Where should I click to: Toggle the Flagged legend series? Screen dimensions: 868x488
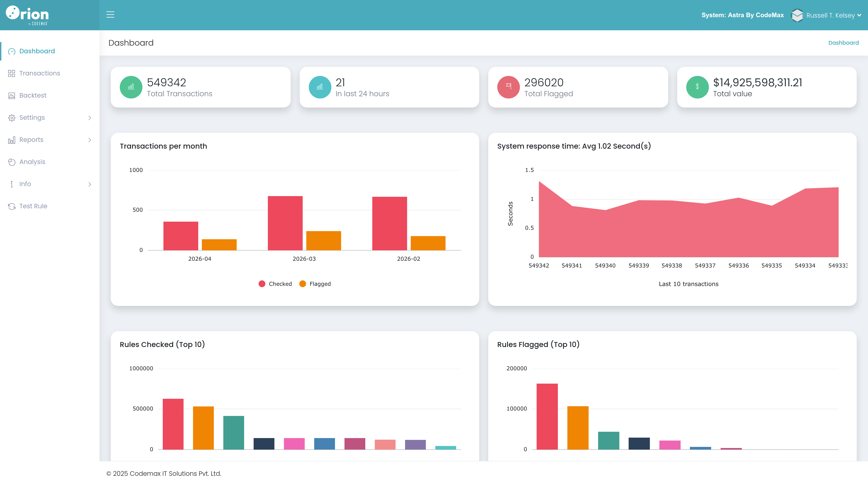315,284
